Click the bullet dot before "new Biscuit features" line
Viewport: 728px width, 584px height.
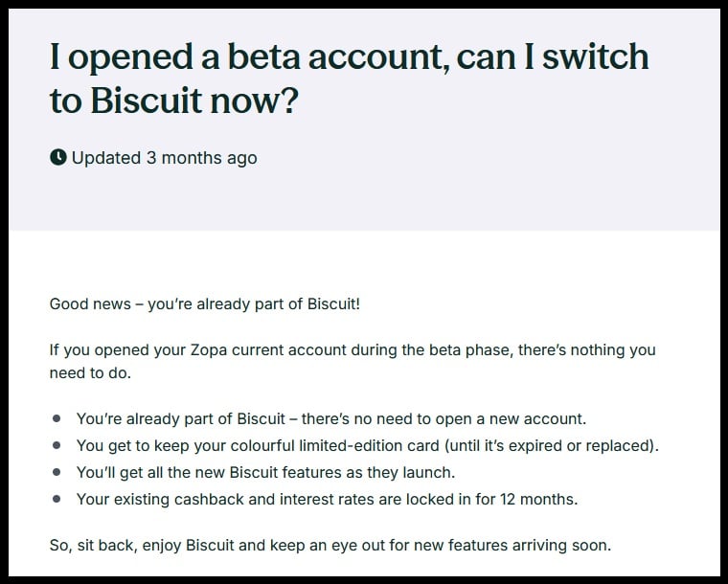(57, 472)
